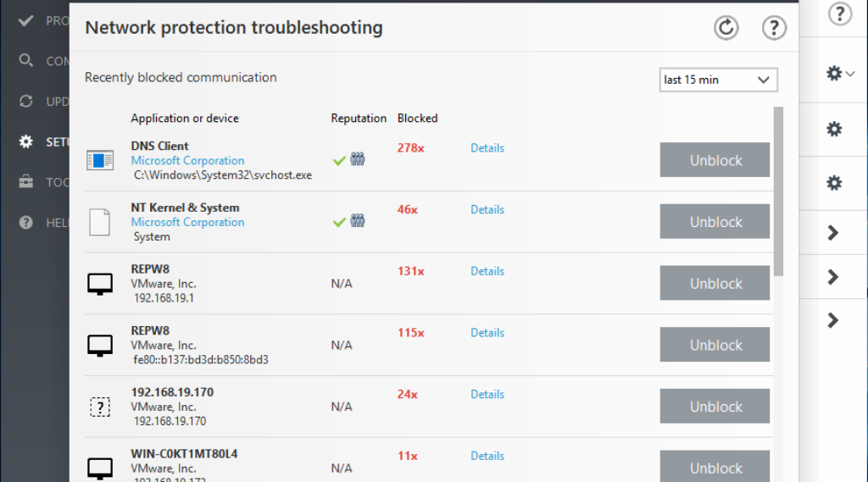The height and width of the screenshot is (482, 868).
Task: Expand the first right-arrow chevron on the right panel
Action: click(833, 233)
